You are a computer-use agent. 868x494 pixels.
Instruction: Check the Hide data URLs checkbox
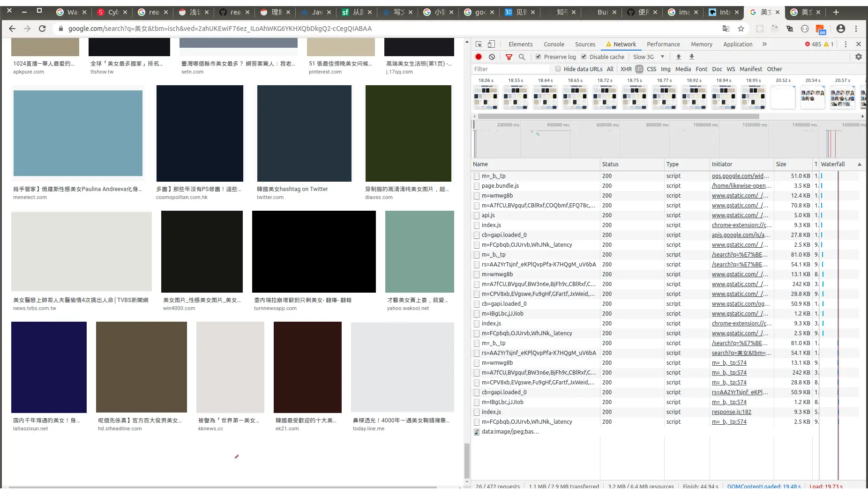click(558, 69)
